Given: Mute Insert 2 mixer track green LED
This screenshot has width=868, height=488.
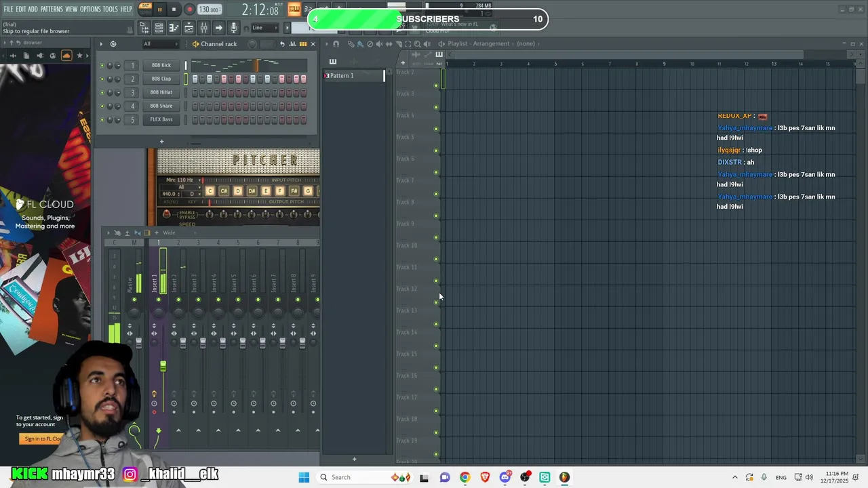Looking at the screenshot, I should (178, 300).
